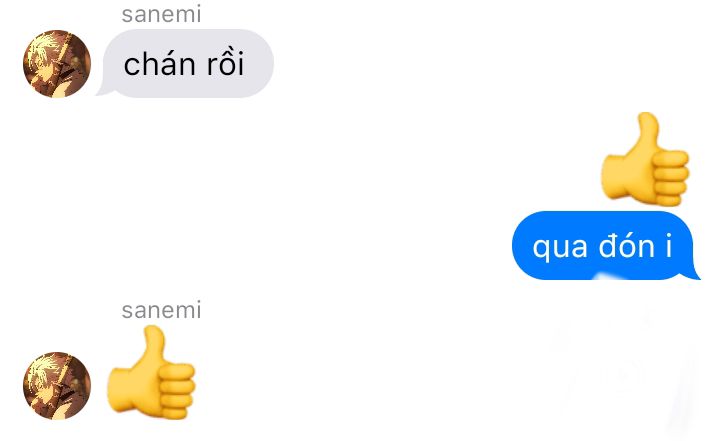The height and width of the screenshot is (441, 718).
Task: View profile picture at the top of chat
Action: coord(57,64)
